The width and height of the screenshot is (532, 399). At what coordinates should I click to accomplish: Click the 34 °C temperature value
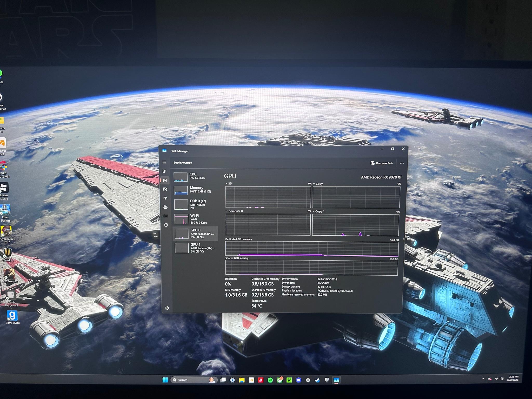[257, 306]
